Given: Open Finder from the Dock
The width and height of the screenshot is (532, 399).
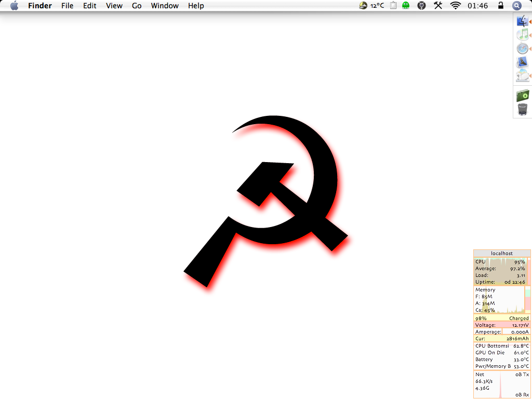Looking at the screenshot, I should (523, 21).
